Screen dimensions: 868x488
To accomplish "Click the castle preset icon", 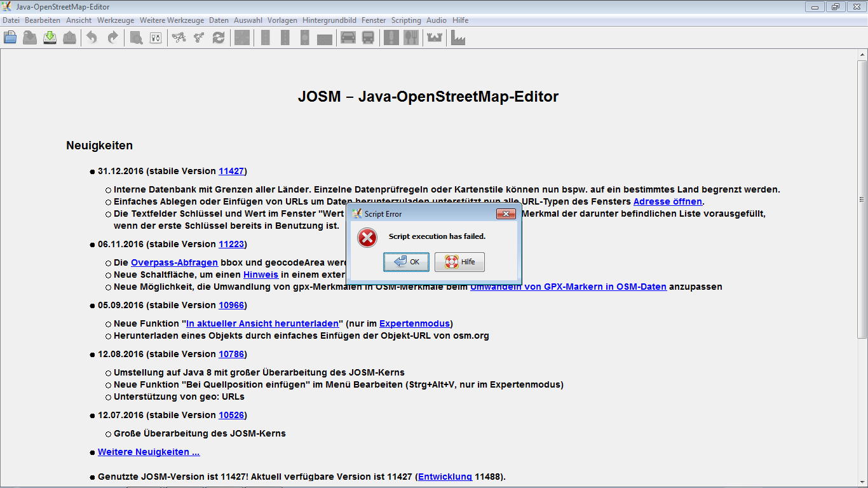I will 435,38.
